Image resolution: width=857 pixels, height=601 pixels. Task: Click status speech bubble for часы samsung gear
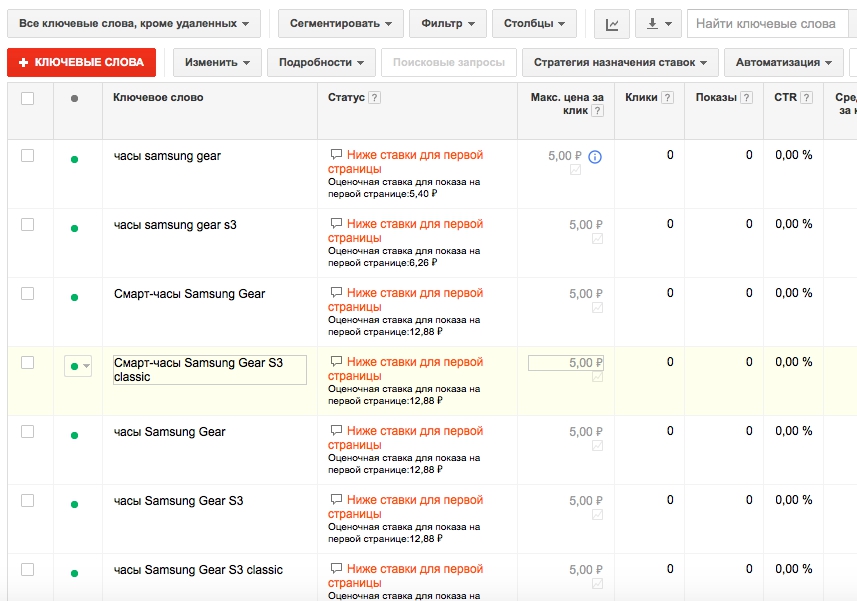(336, 155)
